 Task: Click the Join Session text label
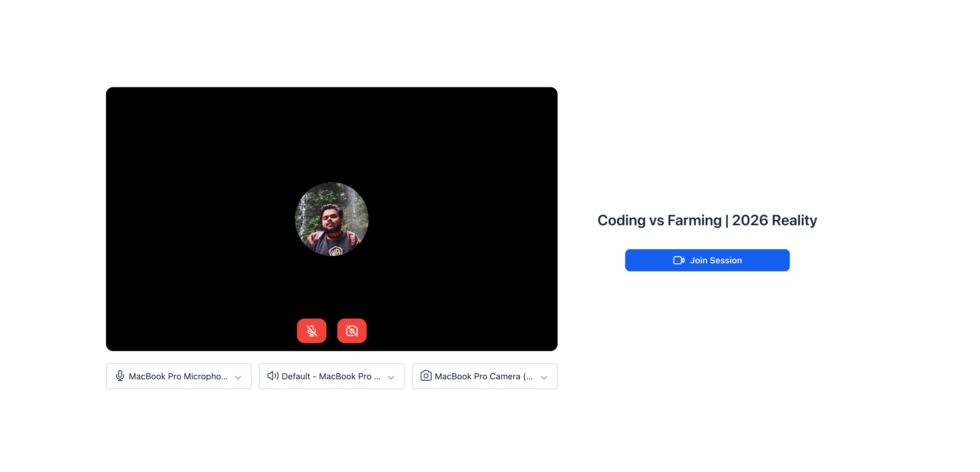click(716, 260)
